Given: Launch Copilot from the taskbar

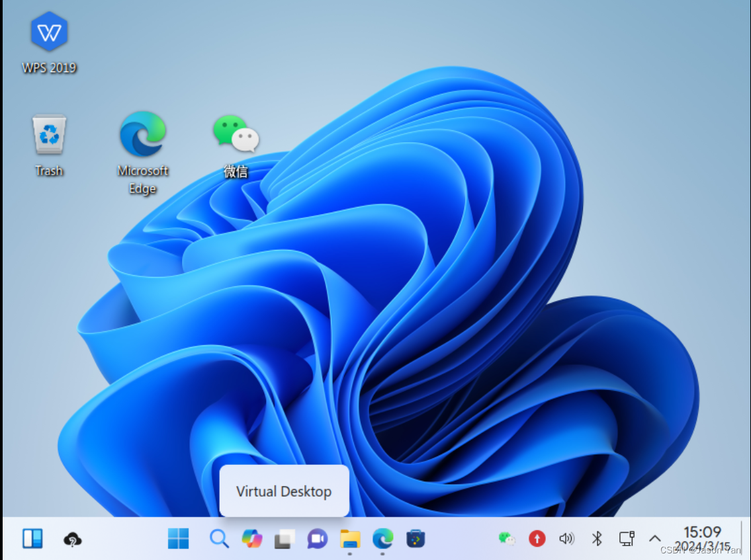Looking at the screenshot, I should tap(252, 538).
